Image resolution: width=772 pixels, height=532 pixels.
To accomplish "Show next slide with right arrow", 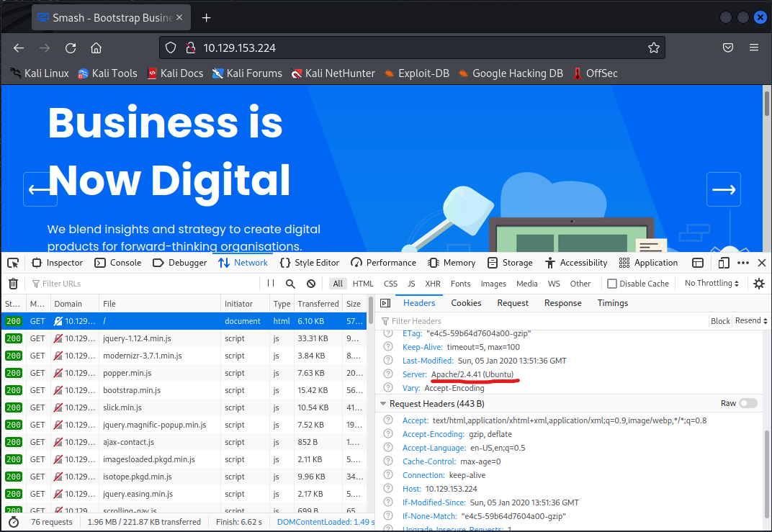I will click(x=723, y=189).
